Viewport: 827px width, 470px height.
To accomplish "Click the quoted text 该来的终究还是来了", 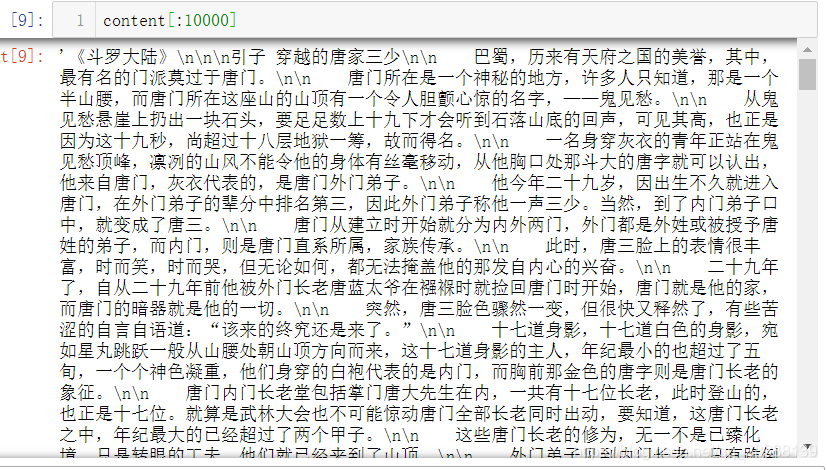I will [301, 331].
